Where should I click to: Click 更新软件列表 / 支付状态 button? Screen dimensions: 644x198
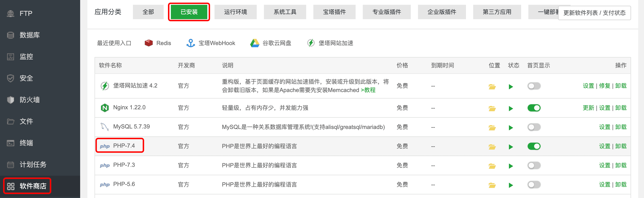pos(594,13)
